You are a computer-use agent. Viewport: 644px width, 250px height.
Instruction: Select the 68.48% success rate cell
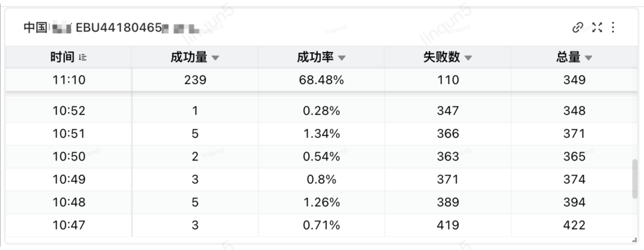(321, 79)
